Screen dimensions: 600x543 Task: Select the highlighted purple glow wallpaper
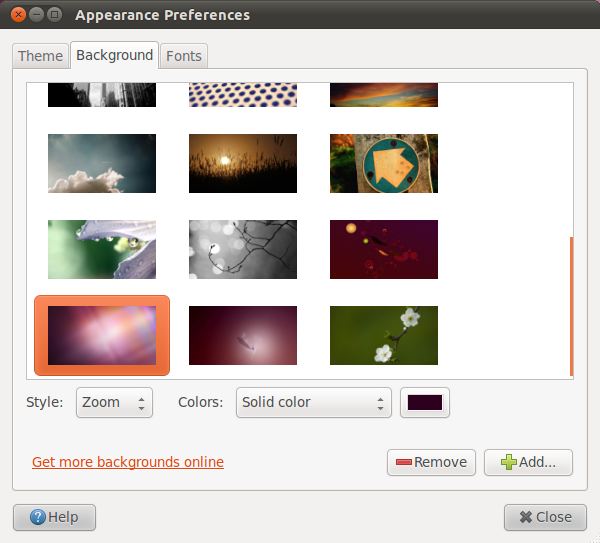point(102,335)
